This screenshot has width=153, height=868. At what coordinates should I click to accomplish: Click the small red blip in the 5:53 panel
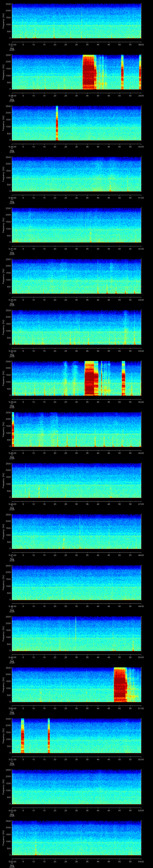36,854
